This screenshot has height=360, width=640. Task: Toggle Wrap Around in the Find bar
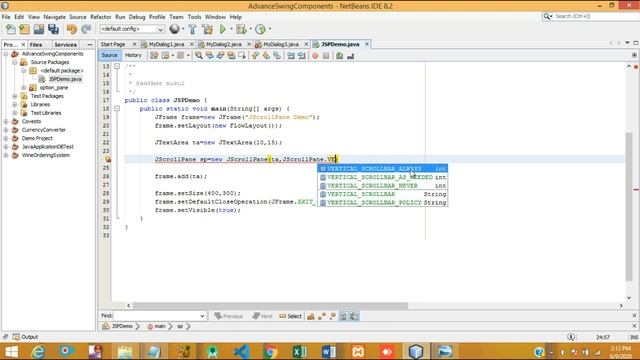354,316
